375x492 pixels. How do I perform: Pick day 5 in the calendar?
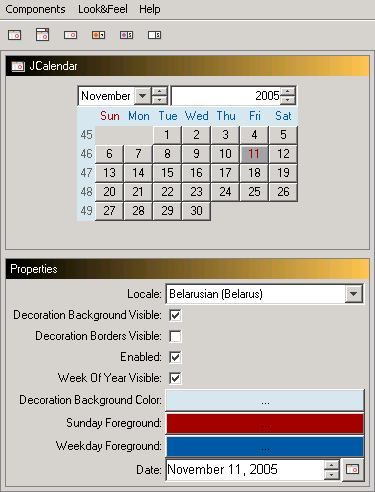(x=283, y=135)
